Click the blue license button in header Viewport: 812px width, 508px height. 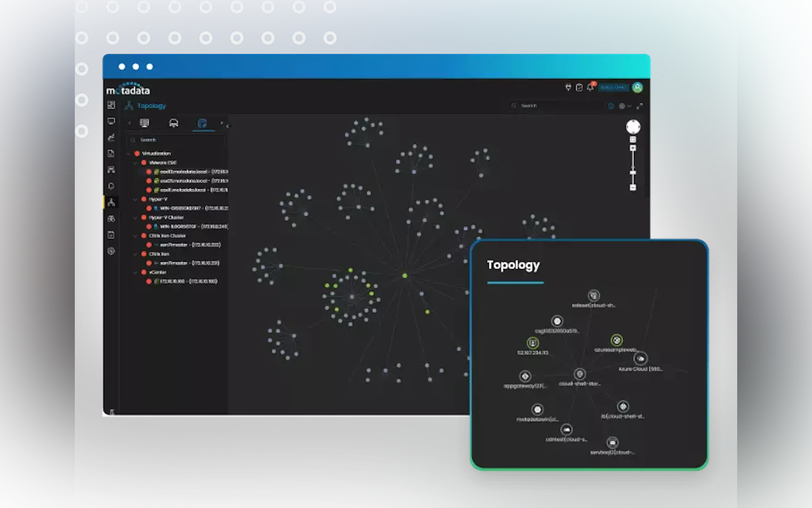click(x=613, y=88)
